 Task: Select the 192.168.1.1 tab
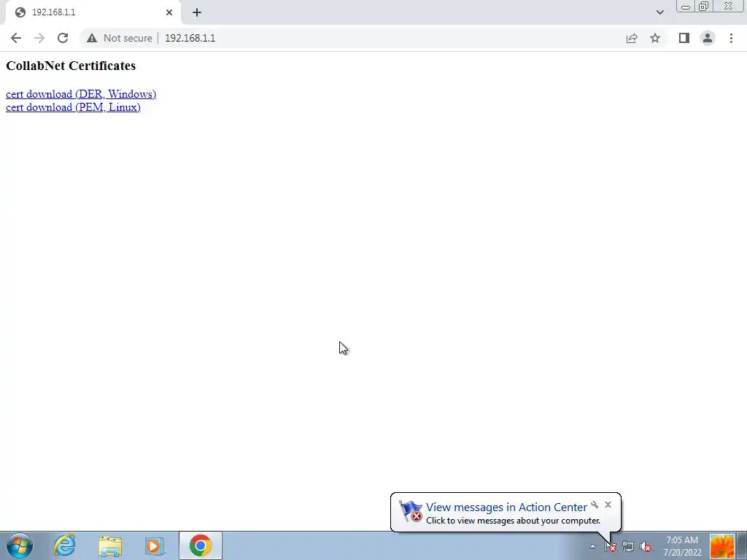(93, 12)
